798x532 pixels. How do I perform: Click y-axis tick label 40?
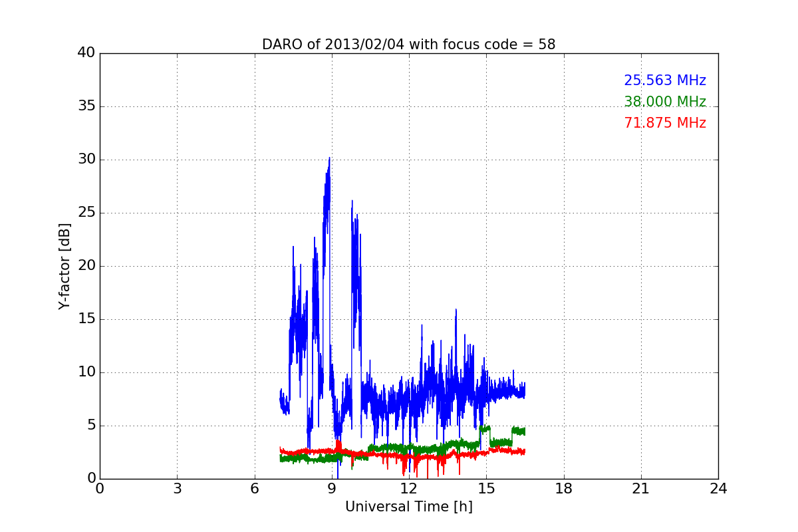point(86,53)
